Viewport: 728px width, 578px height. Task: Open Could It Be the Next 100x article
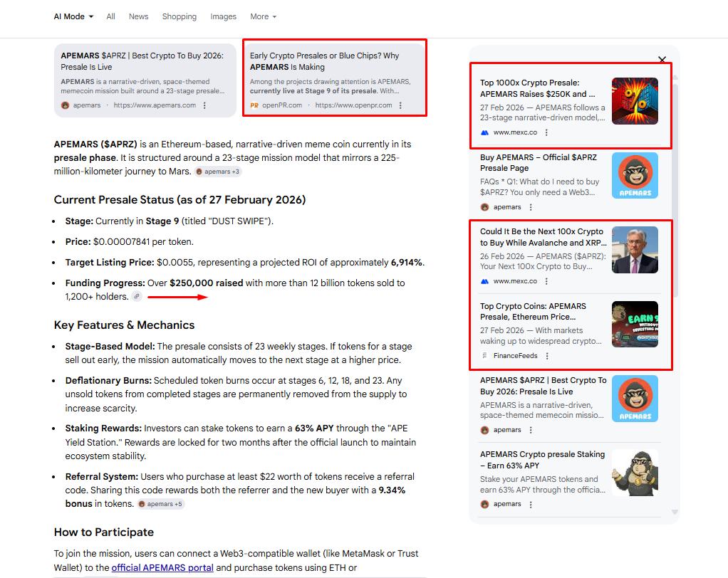tap(544, 237)
